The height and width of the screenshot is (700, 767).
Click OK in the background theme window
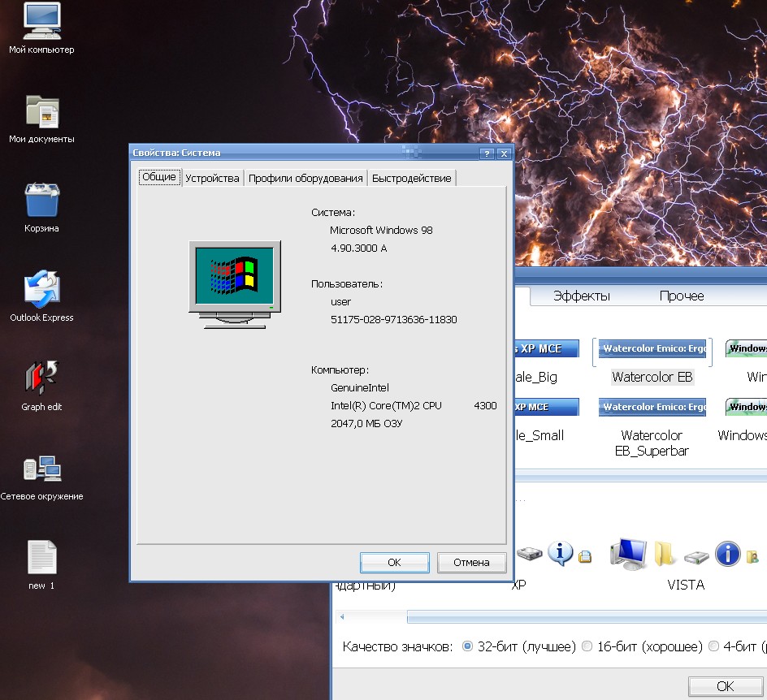point(725,686)
